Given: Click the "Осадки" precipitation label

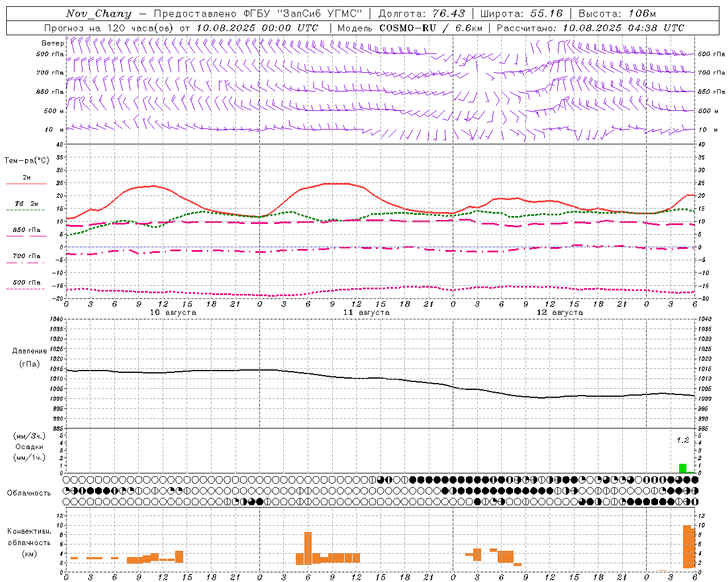Looking at the screenshot, I should [30, 447].
